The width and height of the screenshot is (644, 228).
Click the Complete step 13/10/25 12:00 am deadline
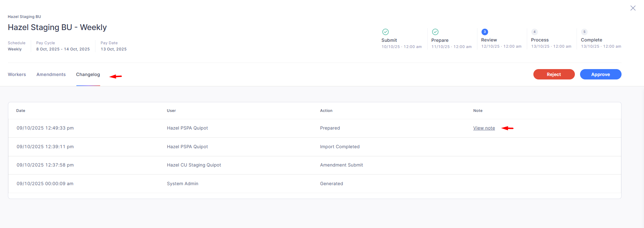coord(601,46)
